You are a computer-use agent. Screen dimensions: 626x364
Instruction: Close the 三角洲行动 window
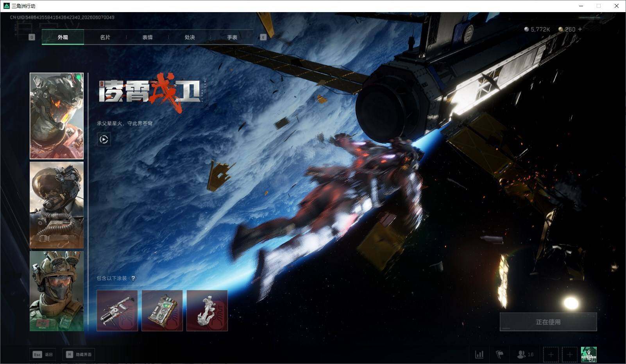617,6
